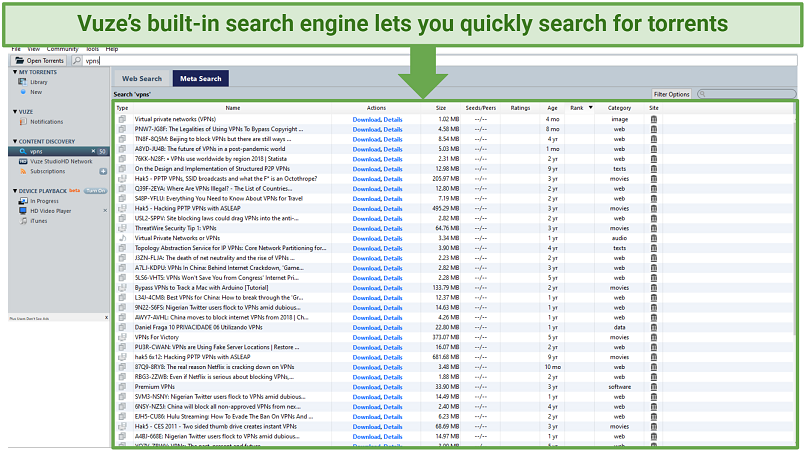Click the Type column header

coord(122,108)
